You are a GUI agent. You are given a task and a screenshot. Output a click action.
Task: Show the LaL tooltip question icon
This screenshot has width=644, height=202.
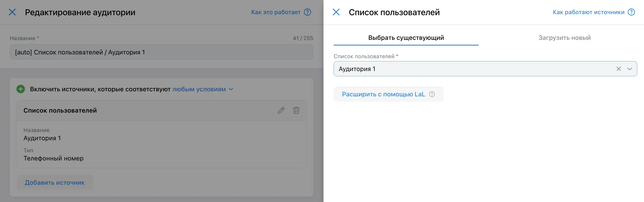[x=432, y=94]
